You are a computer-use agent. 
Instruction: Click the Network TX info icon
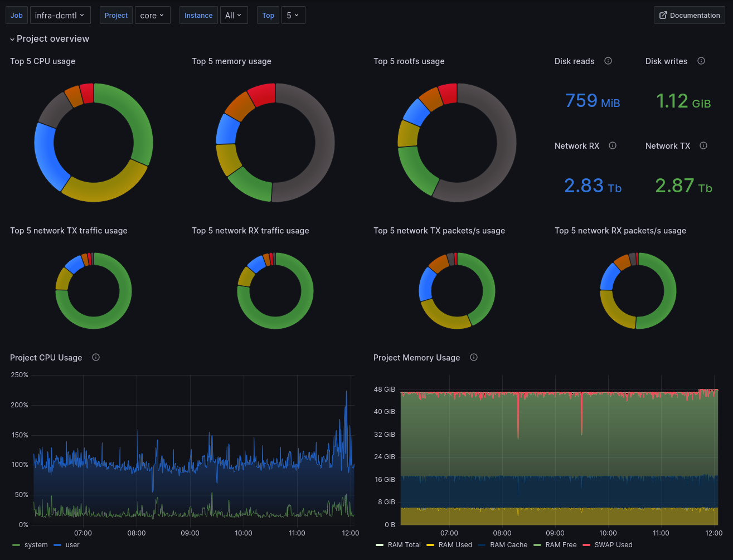coord(703,145)
